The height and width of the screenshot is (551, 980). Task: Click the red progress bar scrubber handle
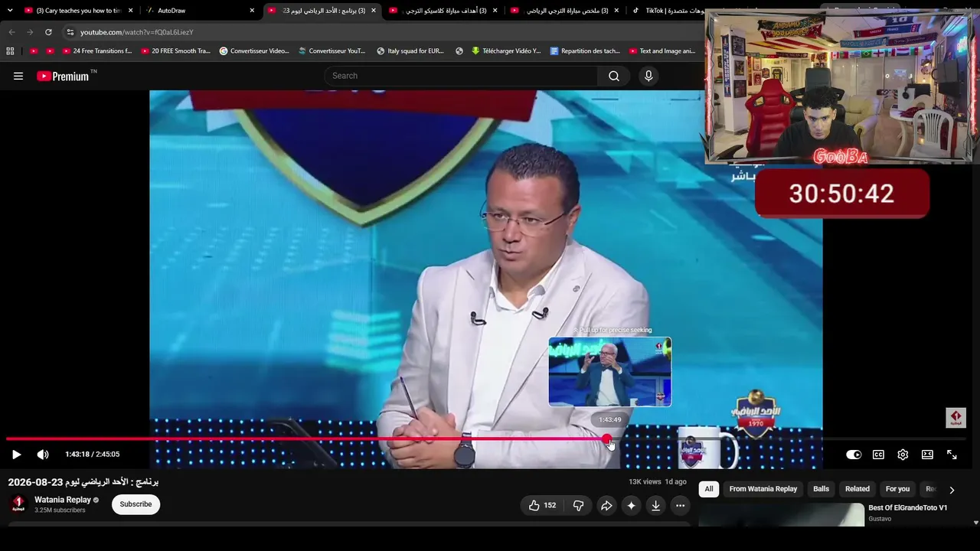(606, 439)
